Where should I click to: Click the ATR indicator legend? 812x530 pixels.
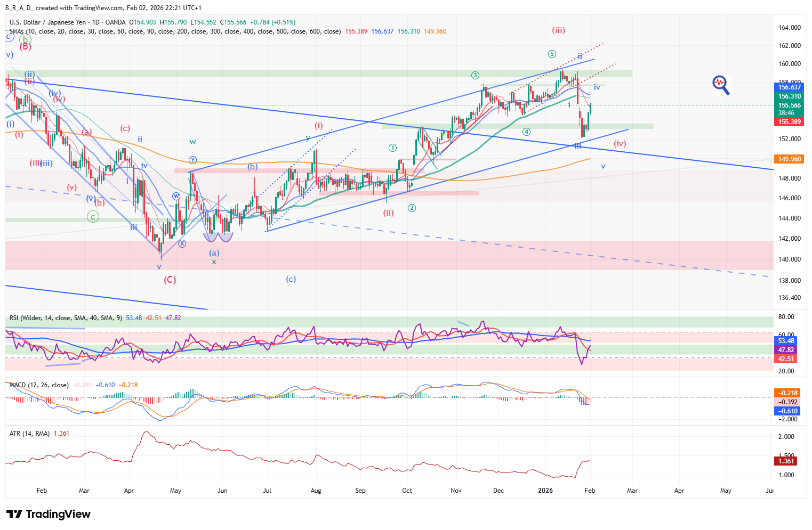pos(30,434)
